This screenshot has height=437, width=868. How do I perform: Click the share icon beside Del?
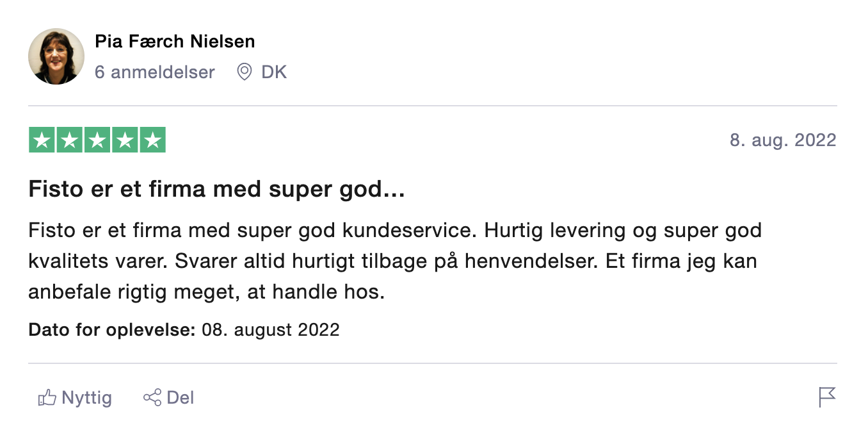(152, 398)
